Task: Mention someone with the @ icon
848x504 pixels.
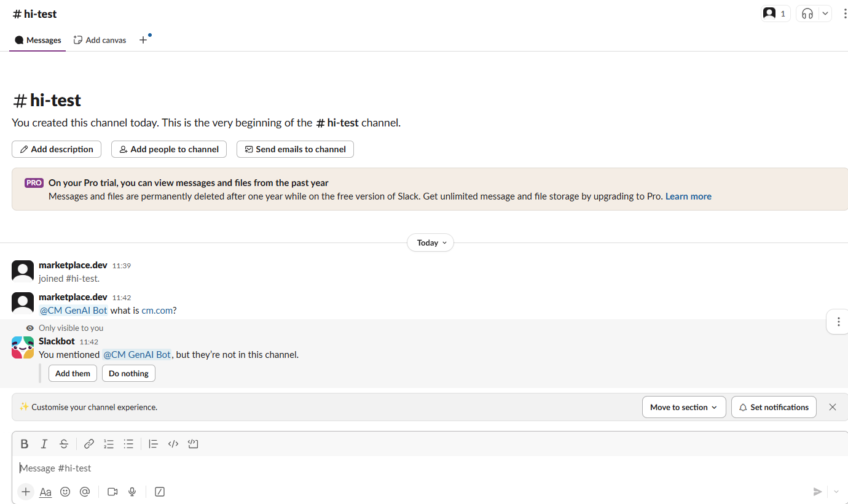Action: click(85, 492)
